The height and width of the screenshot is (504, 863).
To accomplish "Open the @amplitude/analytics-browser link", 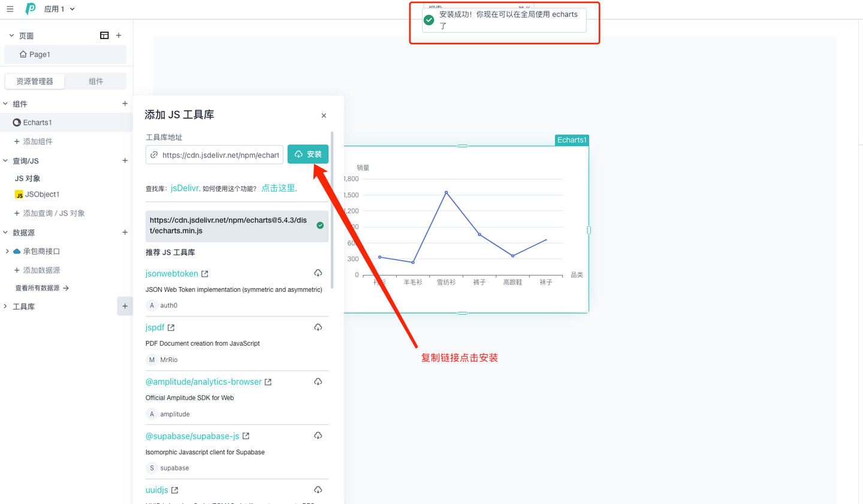I will [x=204, y=382].
